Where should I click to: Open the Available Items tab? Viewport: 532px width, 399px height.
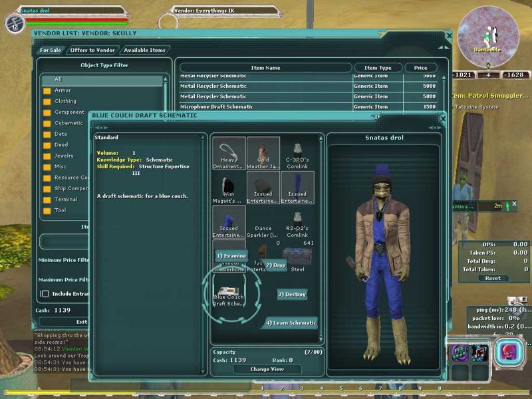tap(144, 50)
